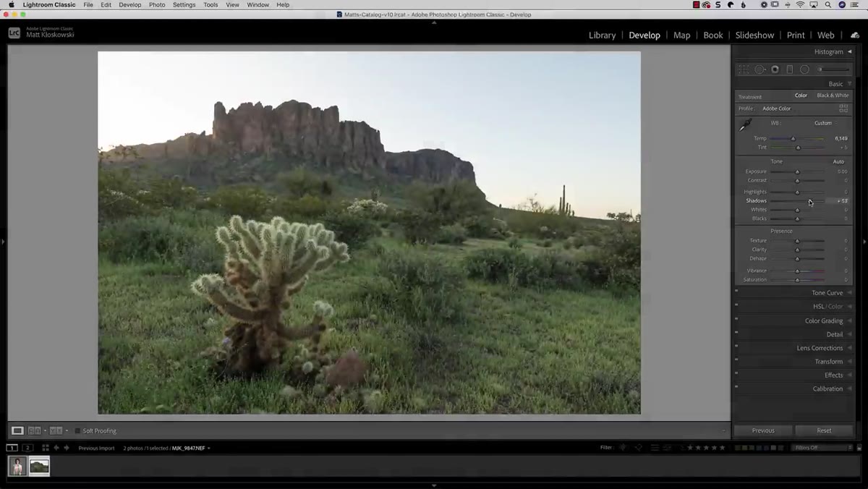The image size is (868, 489).
Task: Enable the Soft Proofing checkbox
Action: [x=77, y=430]
